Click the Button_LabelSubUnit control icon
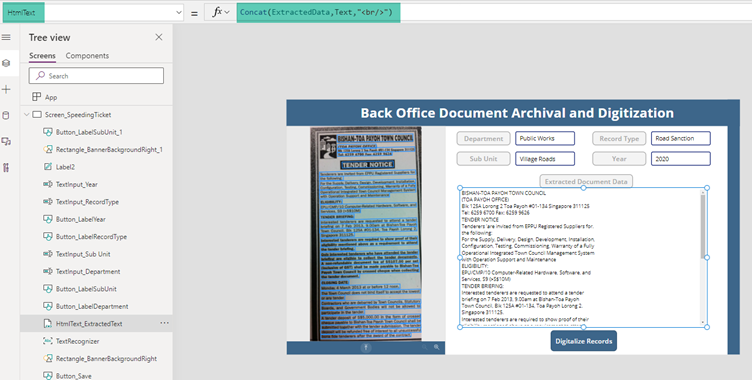The image size is (752, 380). pyautogui.click(x=47, y=289)
